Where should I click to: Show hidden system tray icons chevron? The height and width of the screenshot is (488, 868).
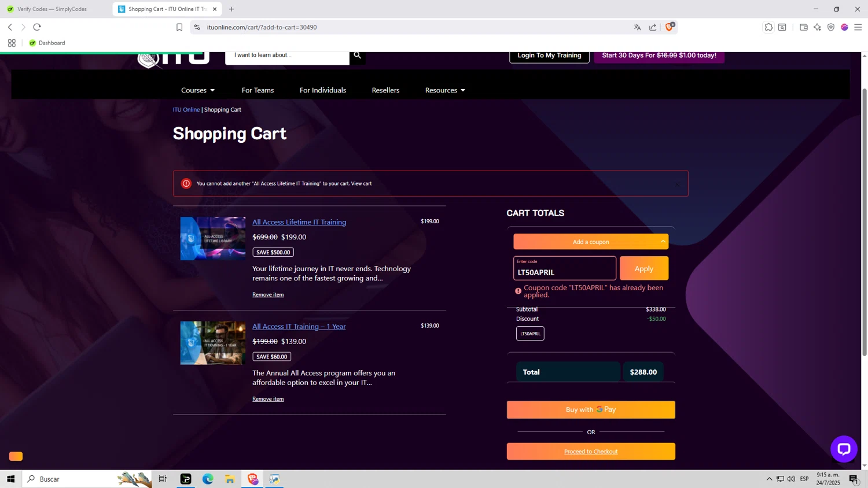[769, 479]
